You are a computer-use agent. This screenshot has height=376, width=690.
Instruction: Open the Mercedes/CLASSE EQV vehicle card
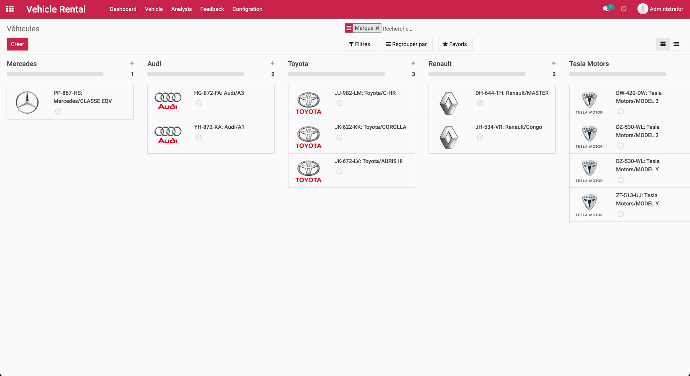[70, 102]
